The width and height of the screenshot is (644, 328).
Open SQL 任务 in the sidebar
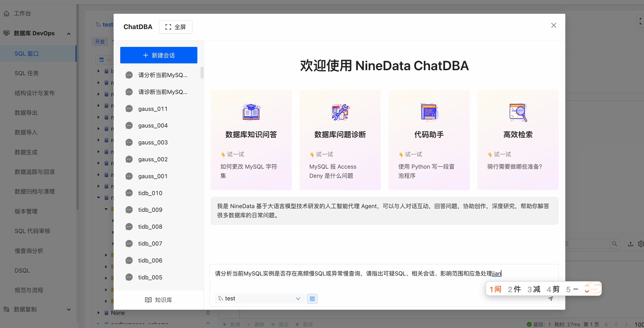click(x=27, y=73)
